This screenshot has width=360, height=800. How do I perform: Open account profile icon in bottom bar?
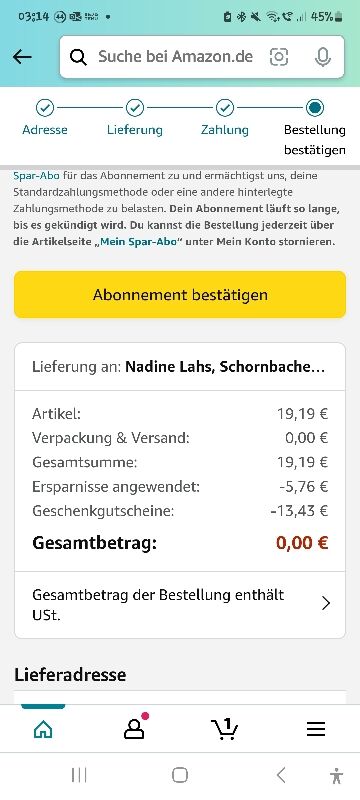click(134, 730)
